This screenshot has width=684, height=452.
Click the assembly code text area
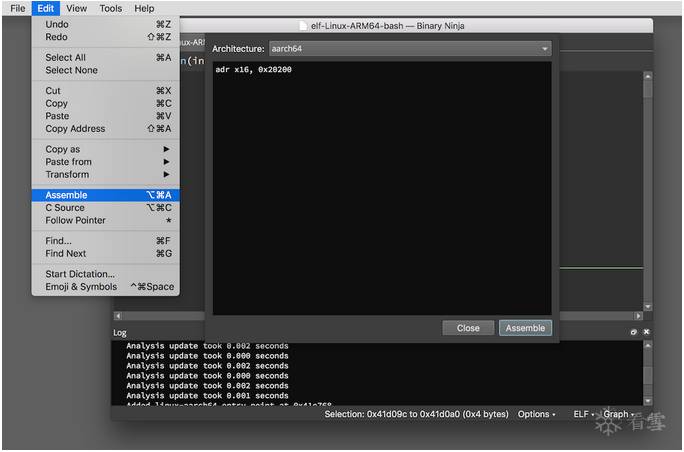coord(382,188)
